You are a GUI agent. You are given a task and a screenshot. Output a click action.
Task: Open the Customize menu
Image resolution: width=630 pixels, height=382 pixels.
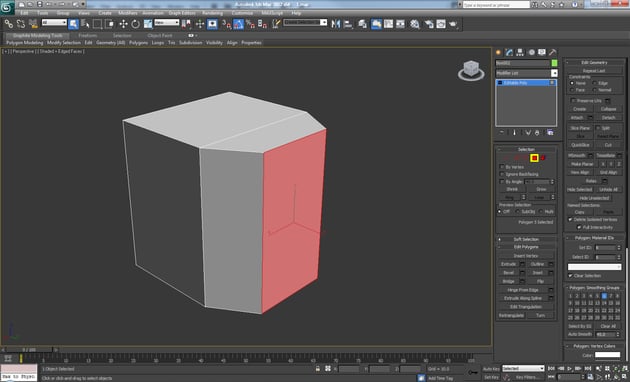click(242, 13)
